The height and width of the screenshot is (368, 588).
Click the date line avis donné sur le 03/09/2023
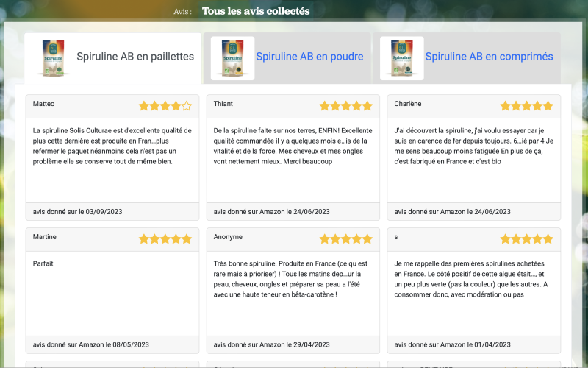[77, 212]
